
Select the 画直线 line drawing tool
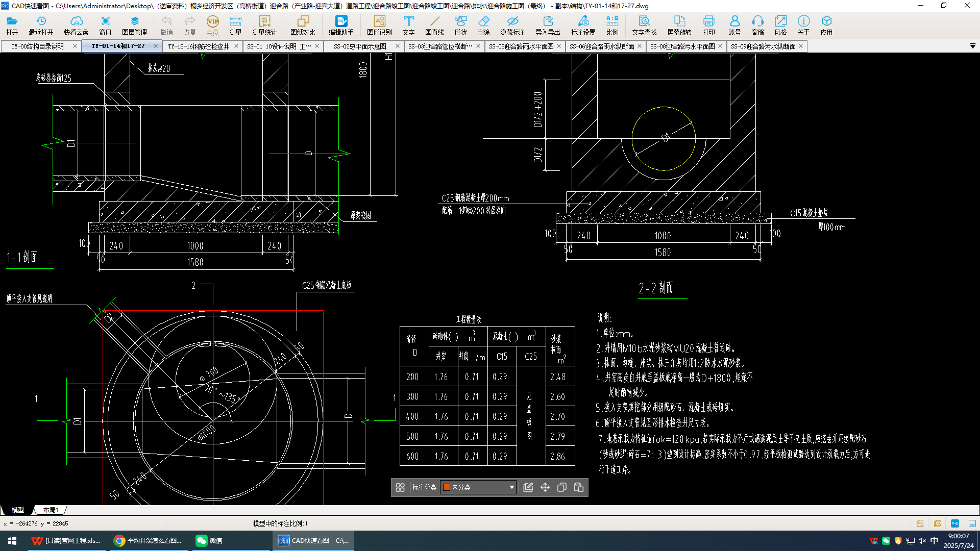[x=434, y=26]
